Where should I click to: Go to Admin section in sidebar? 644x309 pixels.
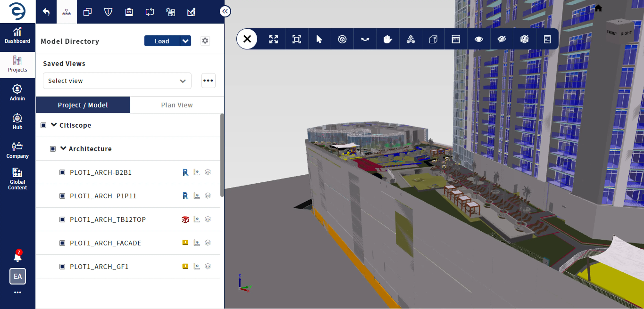click(18, 93)
